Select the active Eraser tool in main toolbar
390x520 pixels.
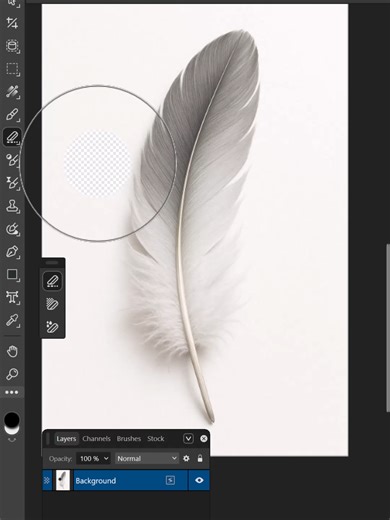pyautogui.click(x=12, y=137)
